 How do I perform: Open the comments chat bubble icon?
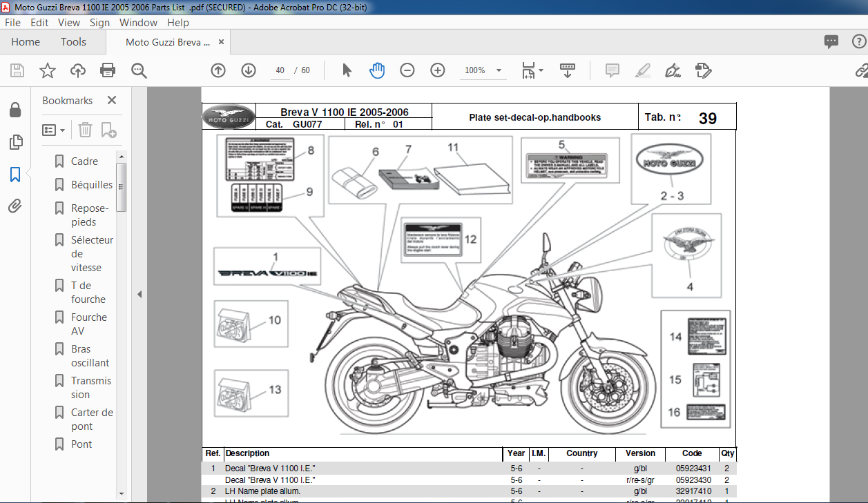831,42
